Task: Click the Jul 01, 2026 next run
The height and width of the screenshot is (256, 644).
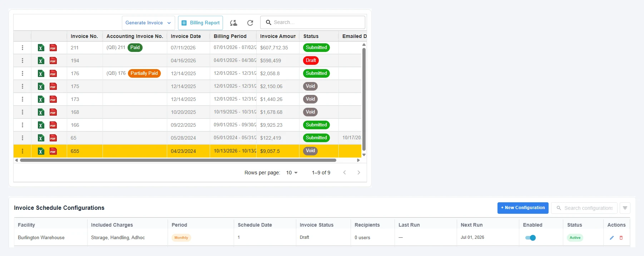Action: pyautogui.click(x=472, y=237)
